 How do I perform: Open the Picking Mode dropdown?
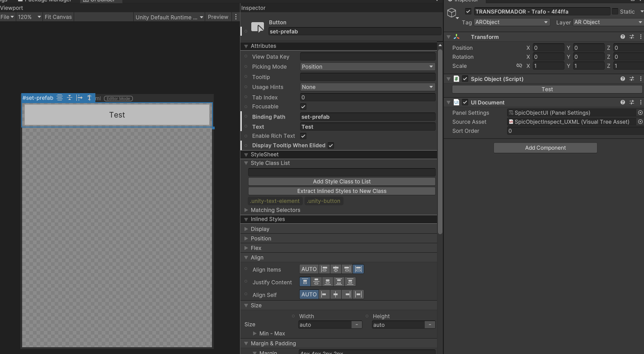tap(367, 67)
